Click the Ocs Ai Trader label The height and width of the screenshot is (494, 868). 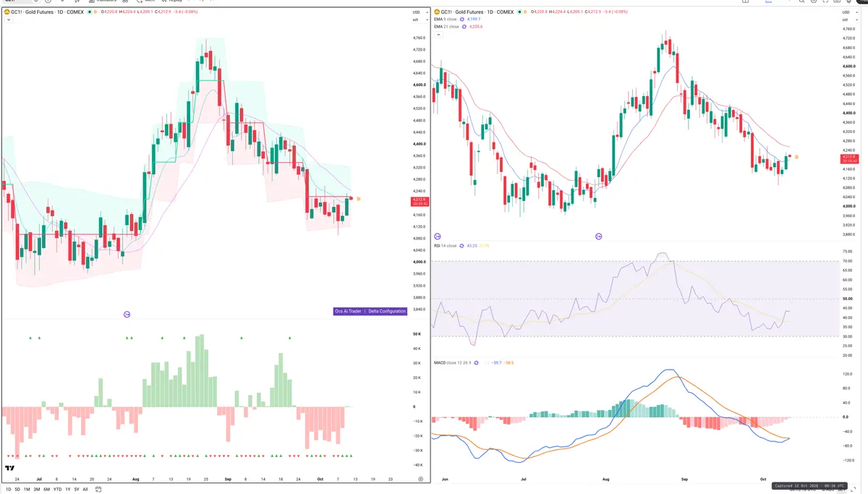point(347,311)
